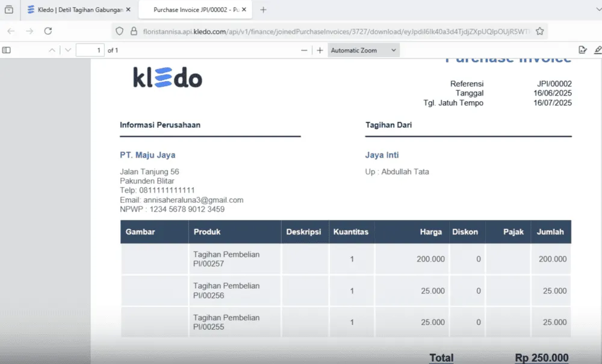The width and height of the screenshot is (602, 364).
Task: Open the tracking protection shield icon
Action: coord(119,31)
